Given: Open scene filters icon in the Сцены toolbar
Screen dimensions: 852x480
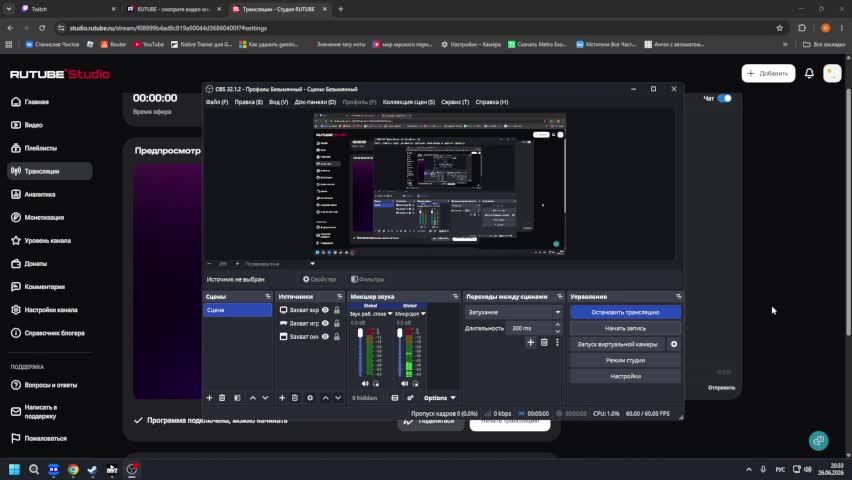Looking at the screenshot, I should [237, 398].
